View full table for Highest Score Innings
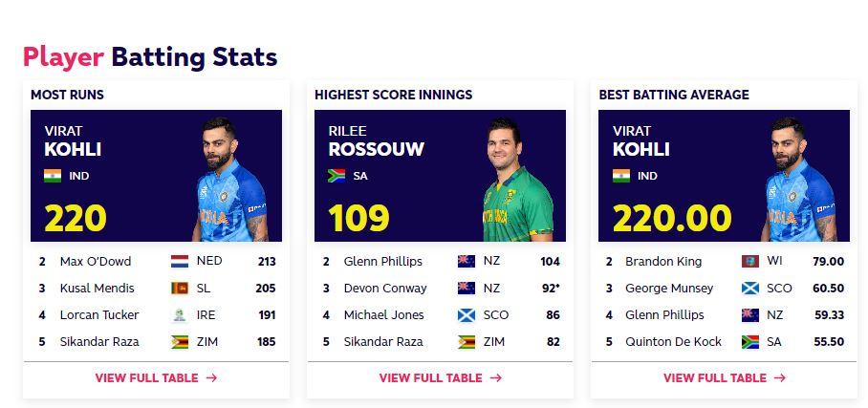This screenshot has width=868, height=408. click(440, 377)
